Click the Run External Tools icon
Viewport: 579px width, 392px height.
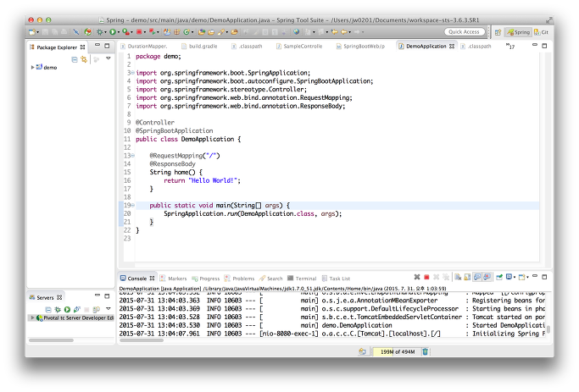126,32
